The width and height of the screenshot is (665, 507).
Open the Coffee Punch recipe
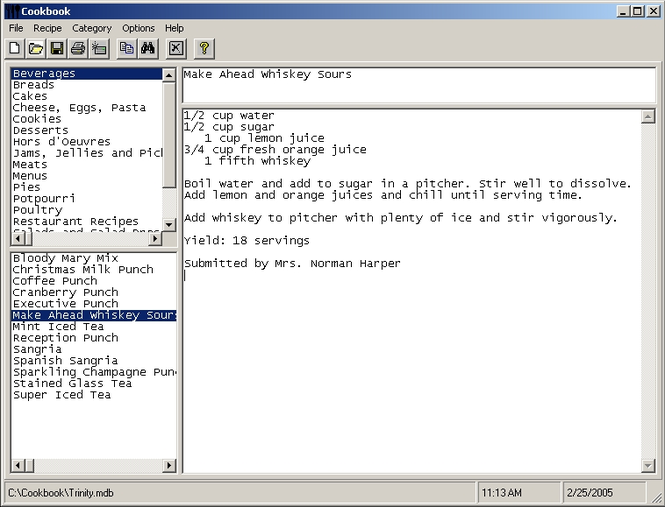coord(94,281)
